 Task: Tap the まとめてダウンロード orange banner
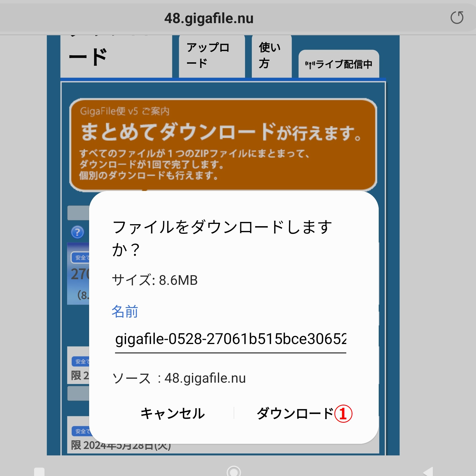click(x=223, y=145)
